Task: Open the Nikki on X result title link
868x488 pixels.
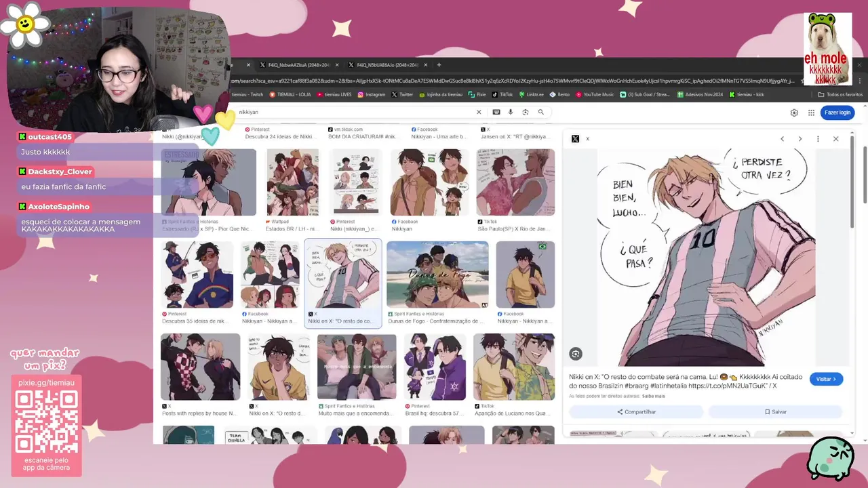Action: point(686,381)
